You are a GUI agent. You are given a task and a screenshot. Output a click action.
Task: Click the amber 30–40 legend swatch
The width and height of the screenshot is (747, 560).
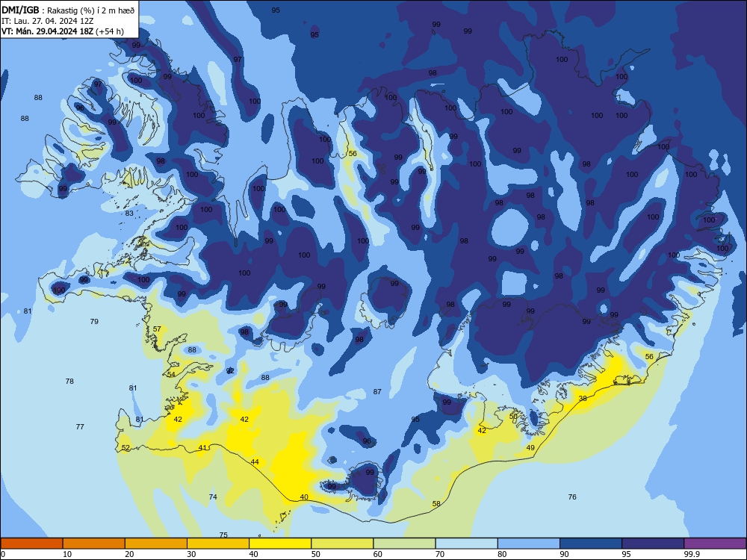[218, 544]
